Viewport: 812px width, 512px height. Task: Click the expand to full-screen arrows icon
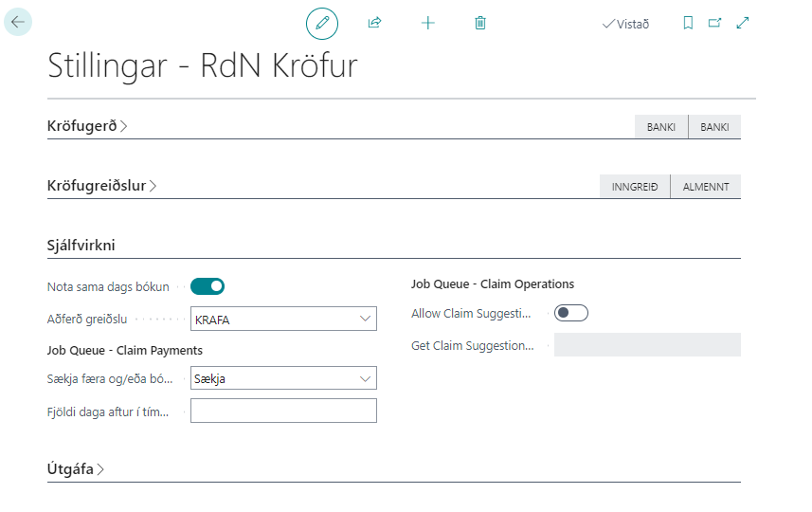(x=742, y=23)
